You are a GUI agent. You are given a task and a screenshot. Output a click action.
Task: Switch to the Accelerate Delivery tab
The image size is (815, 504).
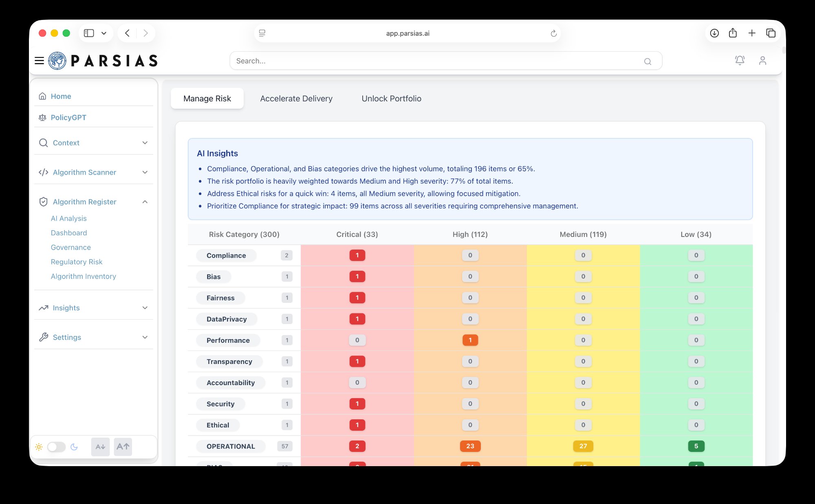pyautogui.click(x=296, y=98)
